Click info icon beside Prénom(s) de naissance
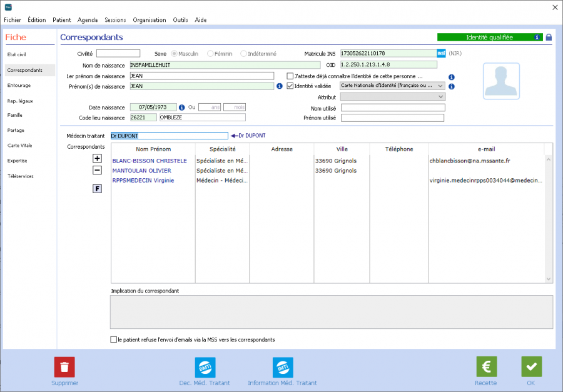The height and width of the screenshot is (392, 563). coord(280,86)
